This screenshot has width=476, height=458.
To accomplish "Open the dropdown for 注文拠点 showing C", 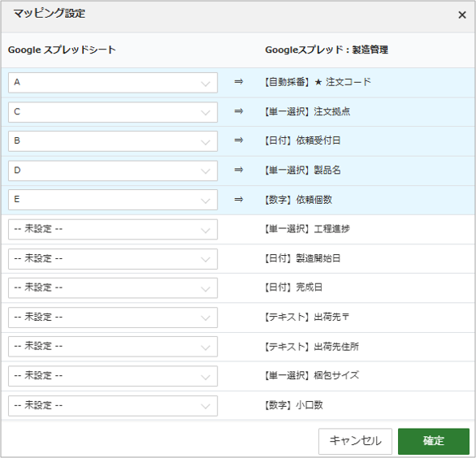I will click(113, 112).
